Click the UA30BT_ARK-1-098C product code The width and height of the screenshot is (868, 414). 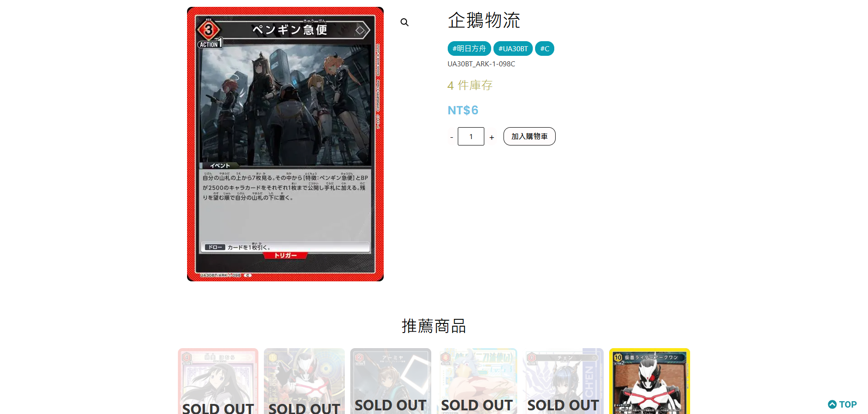pos(481,64)
